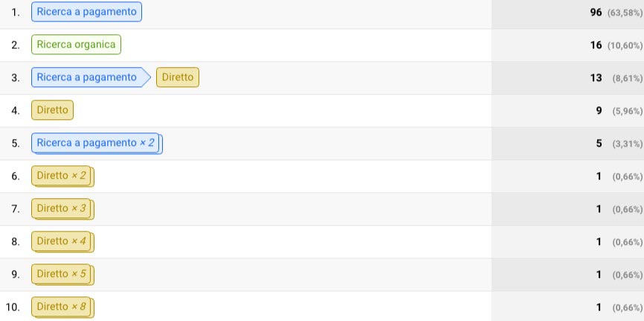Select the single Diretto tag in row 4
Screen dimensions: 644x321
[52, 110]
